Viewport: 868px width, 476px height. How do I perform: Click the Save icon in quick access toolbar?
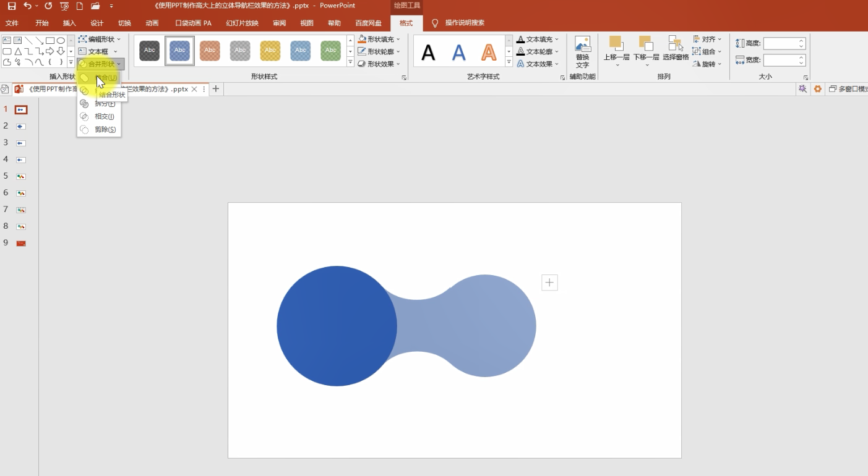(x=12, y=6)
